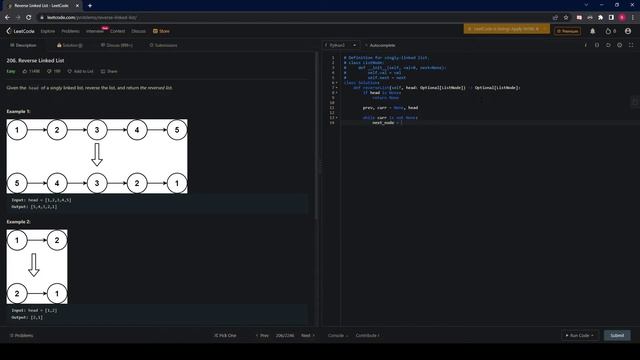The width and height of the screenshot is (640, 360).
Task: Open editor settings gear icon
Action: click(x=620, y=45)
